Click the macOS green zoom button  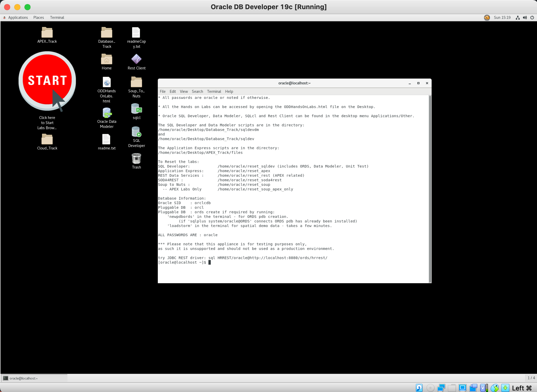coord(28,7)
